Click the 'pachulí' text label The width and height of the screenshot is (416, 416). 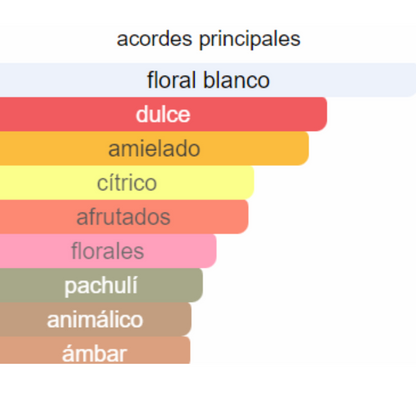(101, 286)
